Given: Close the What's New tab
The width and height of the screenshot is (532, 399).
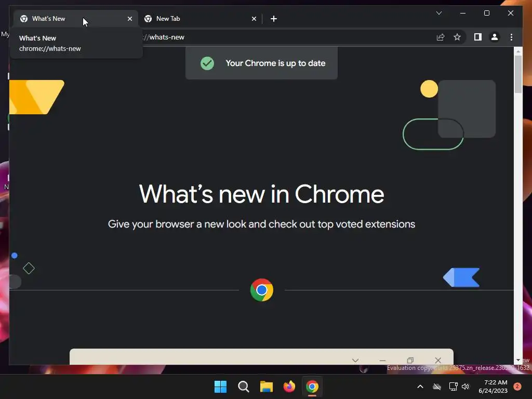Looking at the screenshot, I should click(x=129, y=19).
